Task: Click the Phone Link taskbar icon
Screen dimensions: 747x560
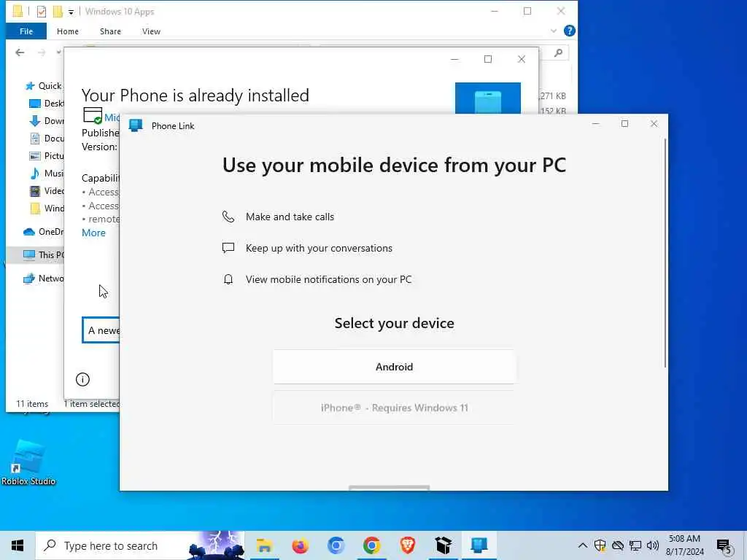Action: [479, 545]
